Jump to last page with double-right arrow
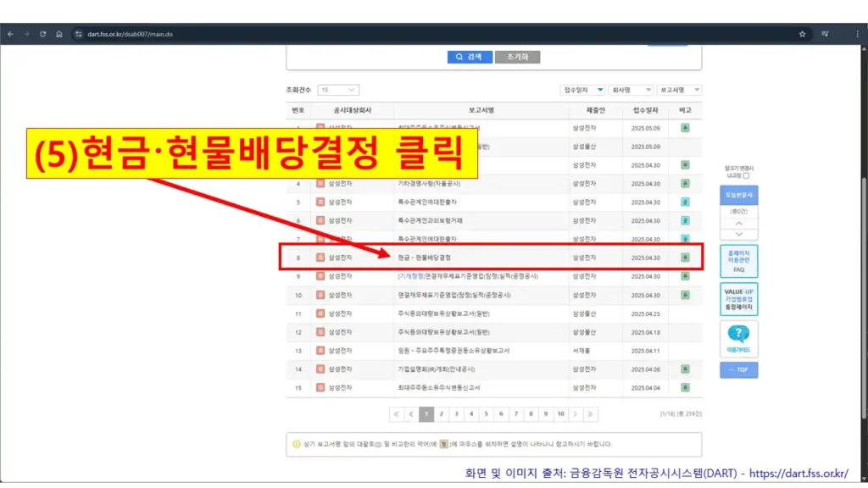Viewport: 868px width, 488px height. tap(591, 413)
